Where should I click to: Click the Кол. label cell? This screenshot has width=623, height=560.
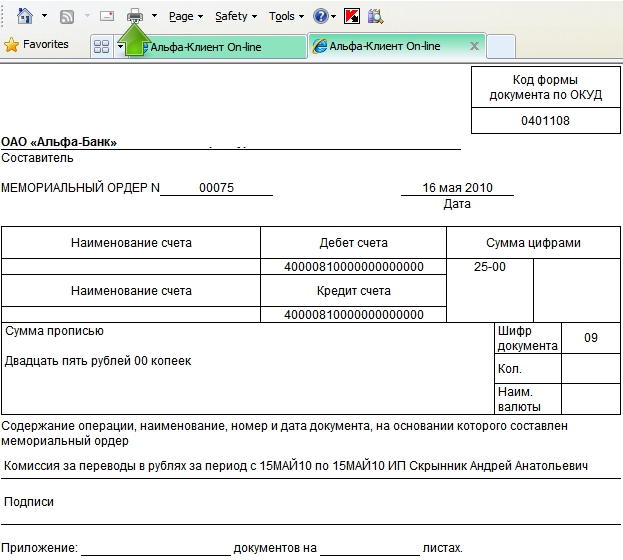(x=528, y=368)
